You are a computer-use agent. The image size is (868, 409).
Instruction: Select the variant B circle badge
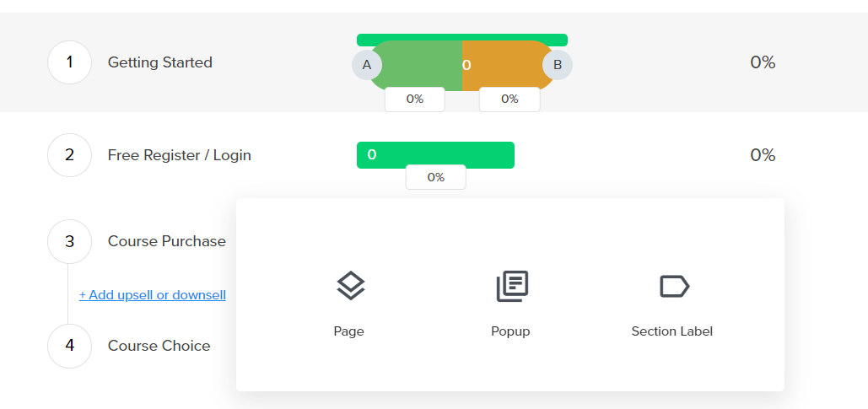(x=557, y=65)
